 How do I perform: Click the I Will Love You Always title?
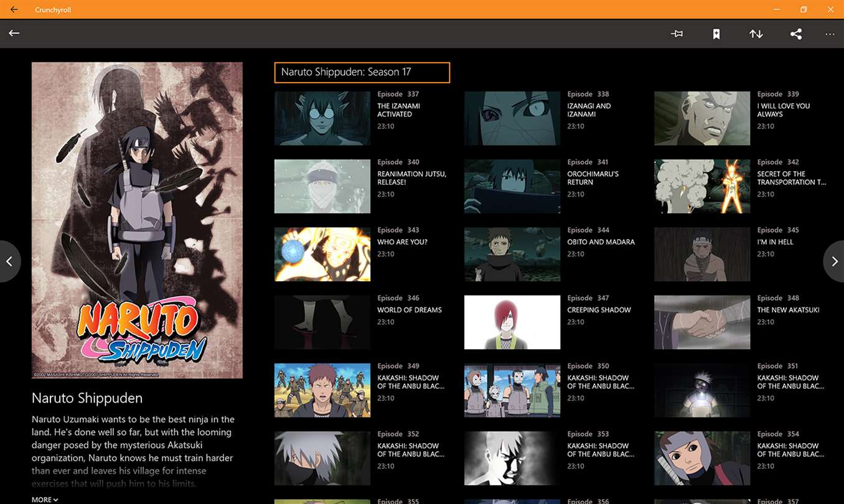tap(784, 110)
